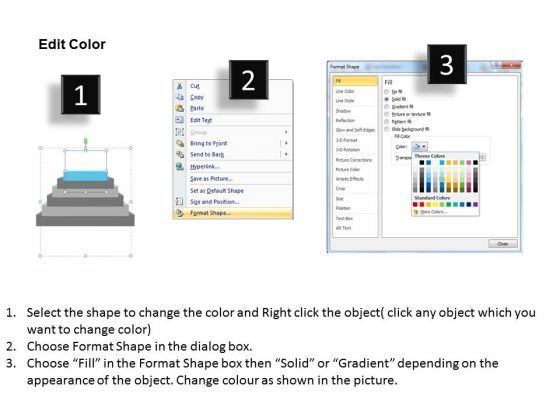Open More Colors link in palette

tap(430, 212)
